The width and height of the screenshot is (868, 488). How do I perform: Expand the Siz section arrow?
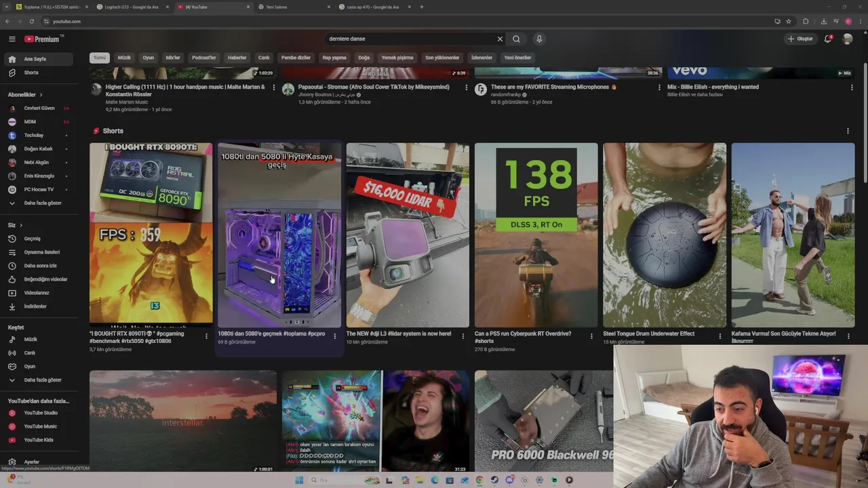[21, 225]
